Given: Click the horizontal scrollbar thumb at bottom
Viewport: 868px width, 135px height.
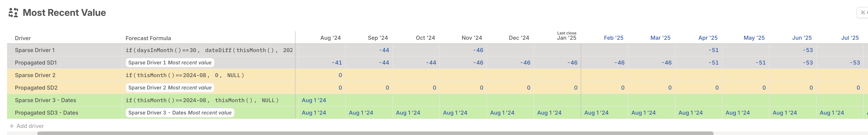Looking at the screenshot, I should click(x=375, y=133).
